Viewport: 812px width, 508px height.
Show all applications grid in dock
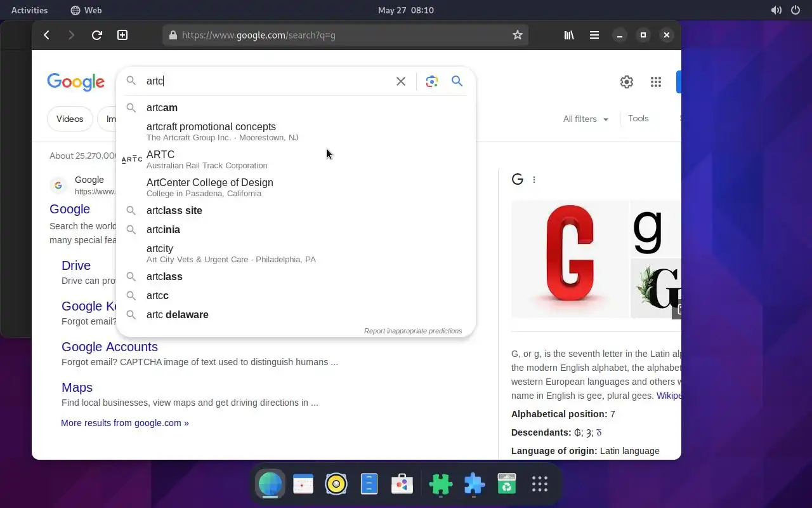click(x=540, y=485)
